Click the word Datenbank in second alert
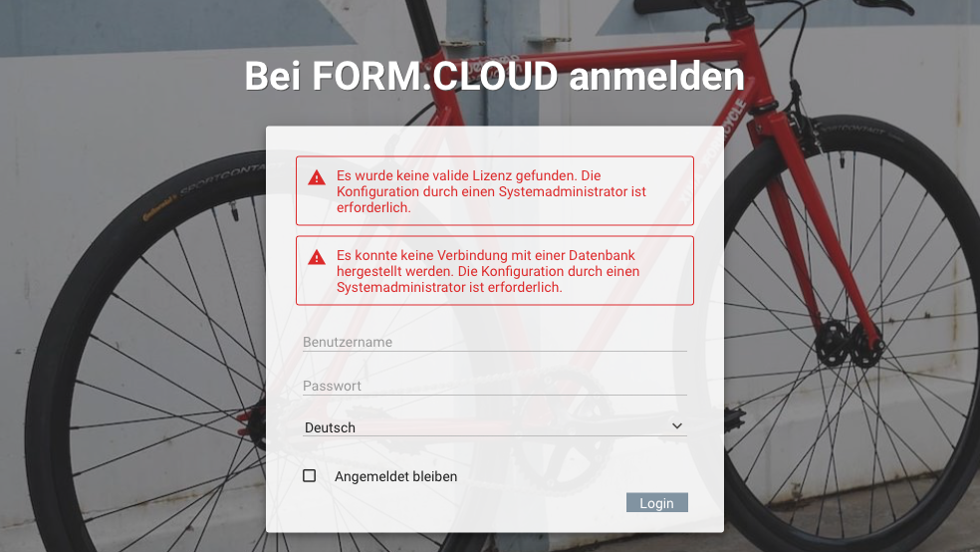Viewport: 980px width, 552px height. click(x=602, y=255)
